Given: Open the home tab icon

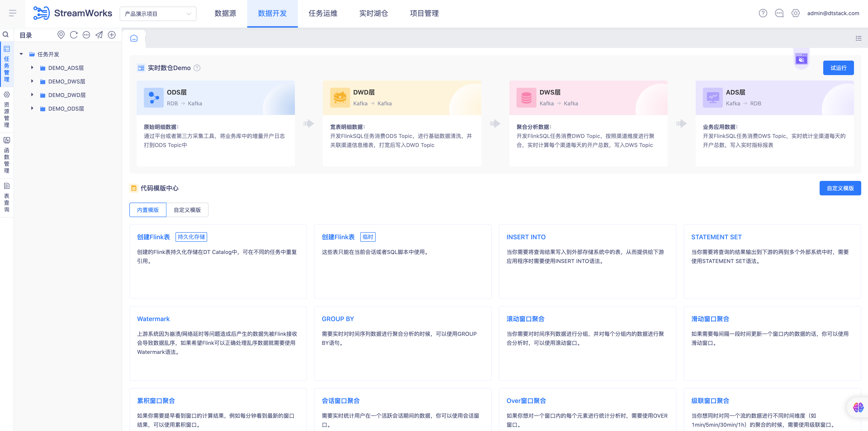Looking at the screenshot, I should [x=134, y=38].
